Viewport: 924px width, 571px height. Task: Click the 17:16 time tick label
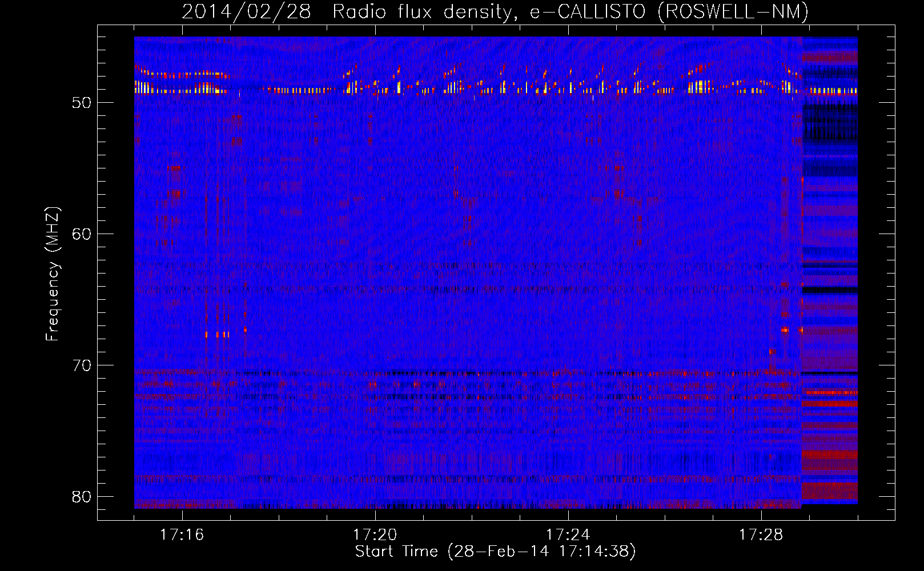182,535
